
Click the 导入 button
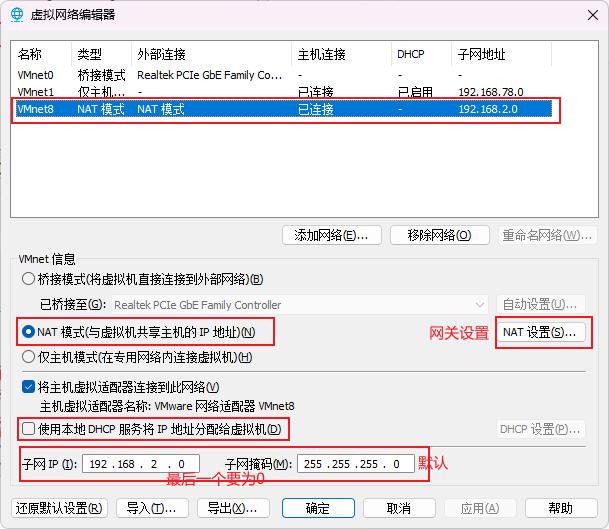click(152, 508)
